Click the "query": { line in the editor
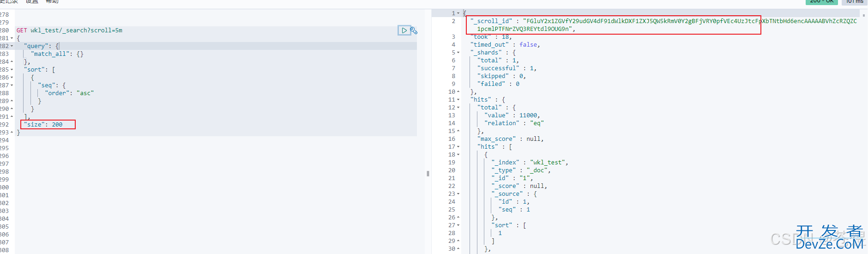The height and width of the screenshot is (254, 868). 42,46
